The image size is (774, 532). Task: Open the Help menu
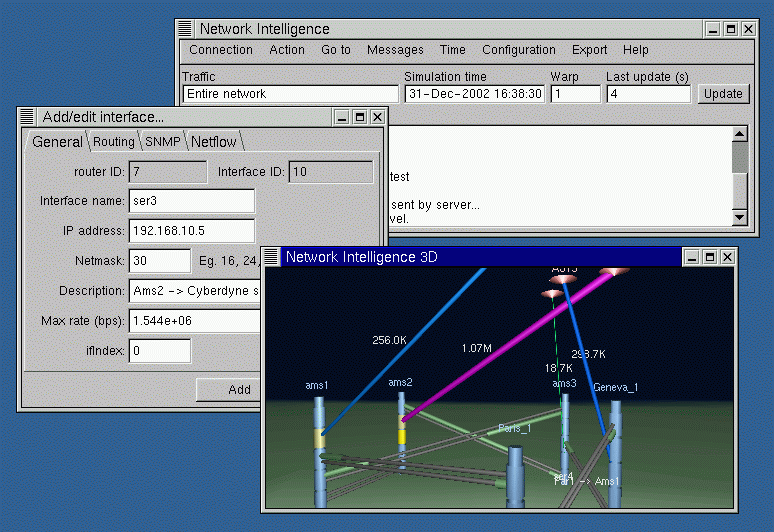tap(635, 50)
